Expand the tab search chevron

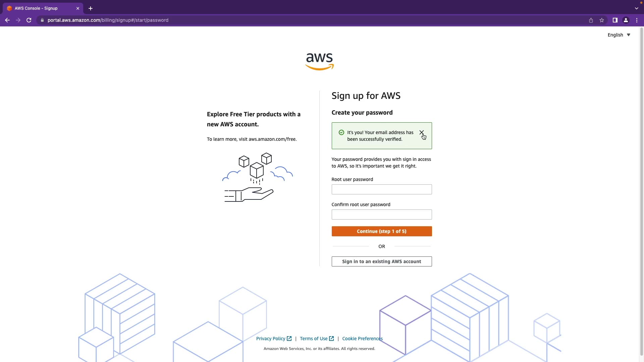[636, 8]
